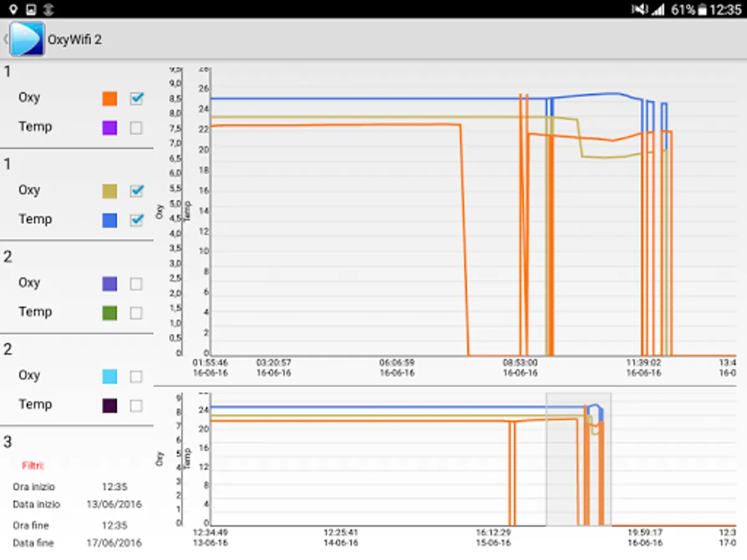Enable the slate-purple Oxy checkbox in group 2
Viewport: 747px width, 560px height.
click(x=136, y=284)
